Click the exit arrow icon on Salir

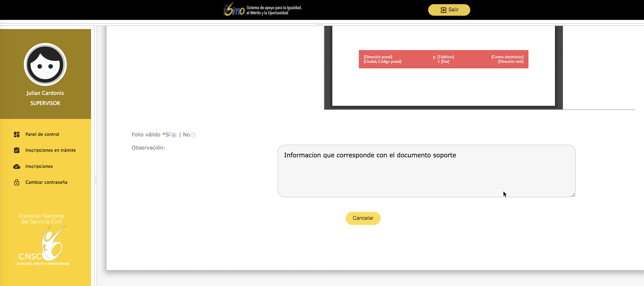(x=443, y=10)
